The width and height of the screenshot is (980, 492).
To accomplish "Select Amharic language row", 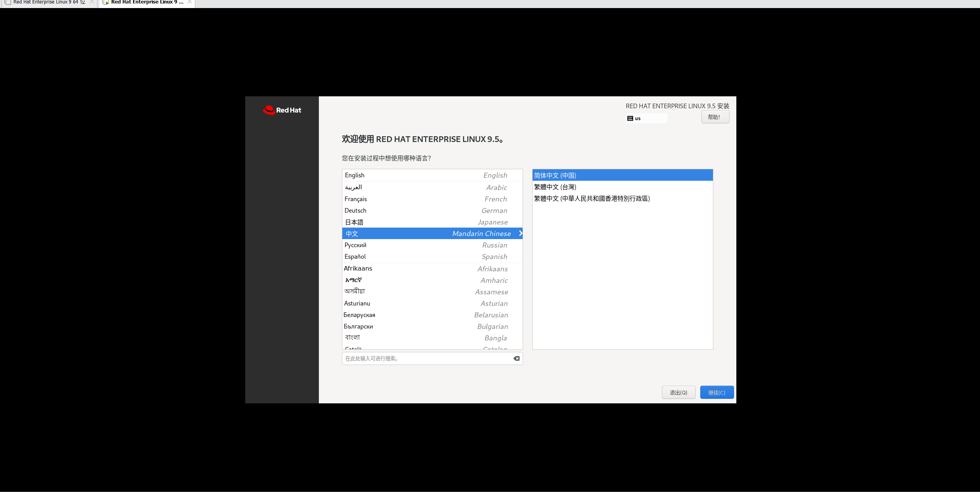I will point(432,280).
